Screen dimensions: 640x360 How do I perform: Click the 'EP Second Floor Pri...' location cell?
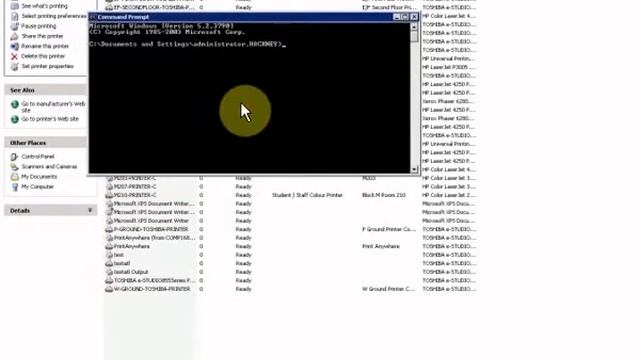point(389,7)
